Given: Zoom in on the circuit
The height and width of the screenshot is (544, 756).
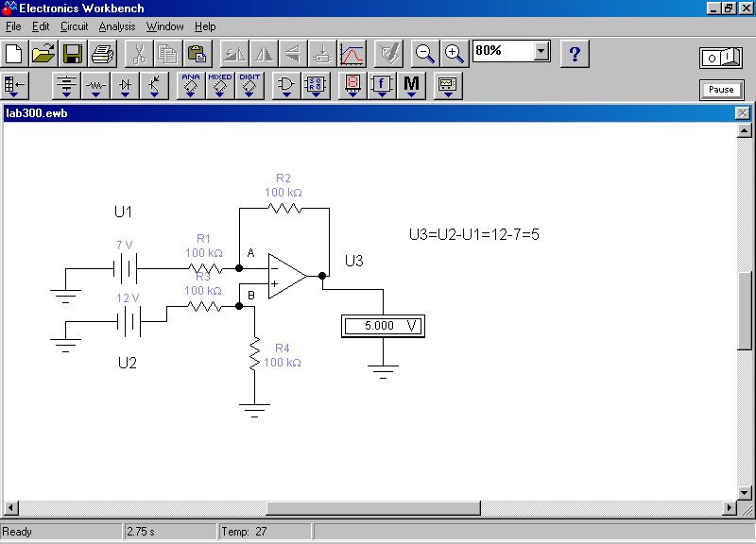Looking at the screenshot, I should point(455,54).
